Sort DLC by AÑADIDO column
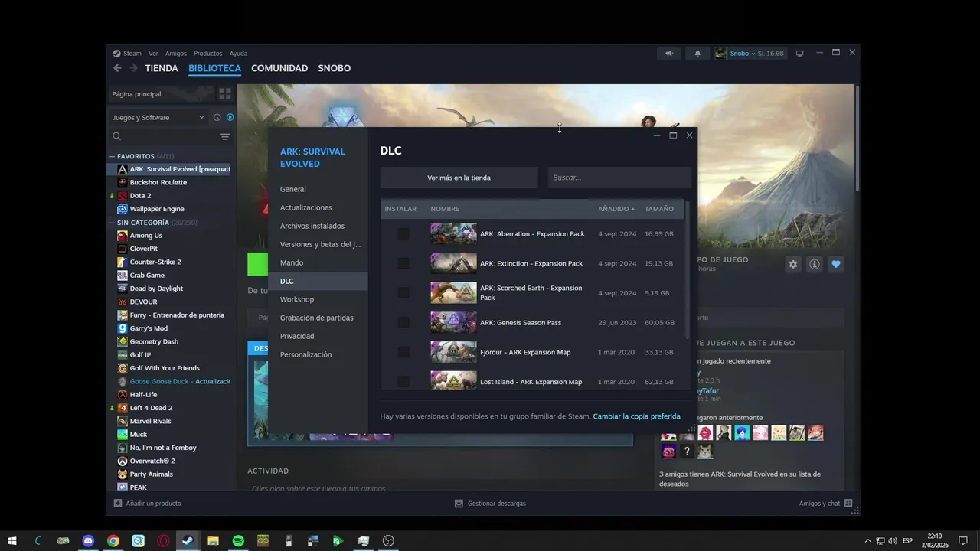Screen dimensions: 980x551 point(616,209)
